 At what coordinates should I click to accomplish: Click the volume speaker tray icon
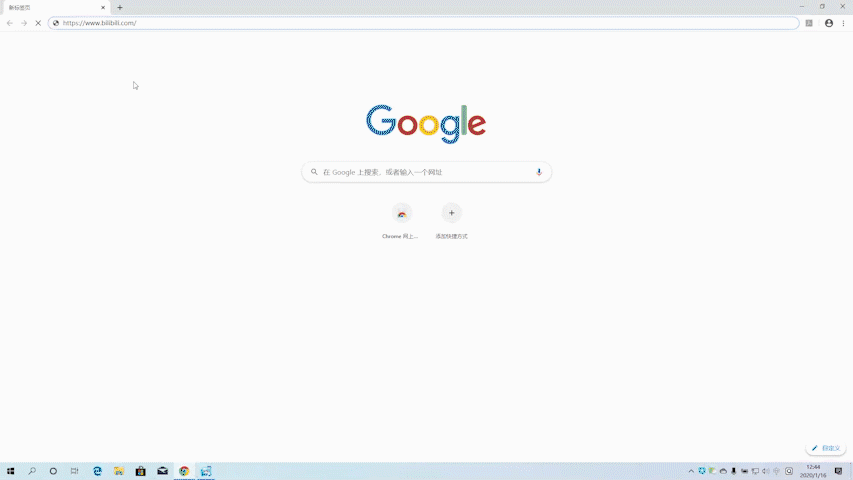(766, 471)
